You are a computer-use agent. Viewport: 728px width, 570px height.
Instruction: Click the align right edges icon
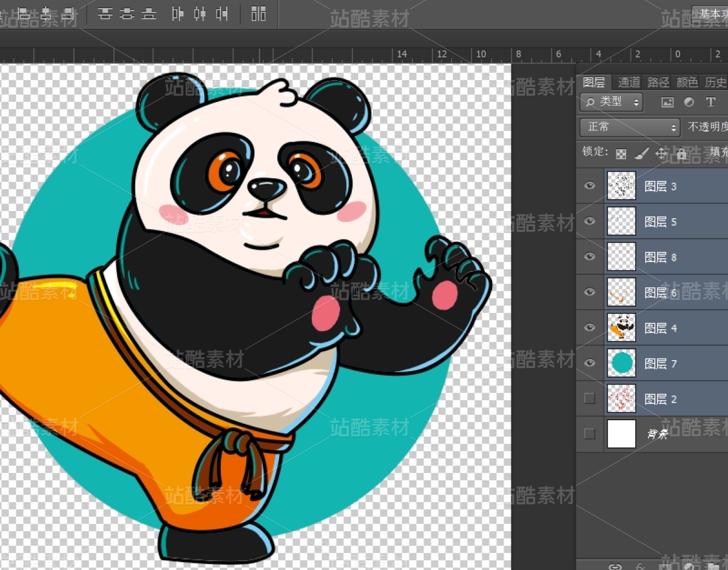click(x=69, y=13)
